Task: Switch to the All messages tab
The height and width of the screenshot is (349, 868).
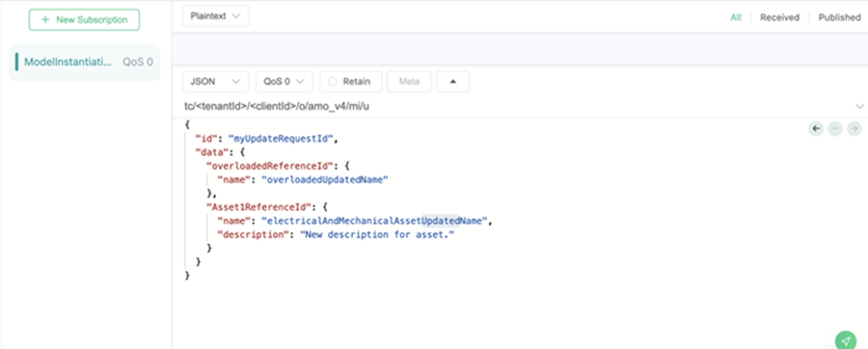Action: tap(735, 17)
